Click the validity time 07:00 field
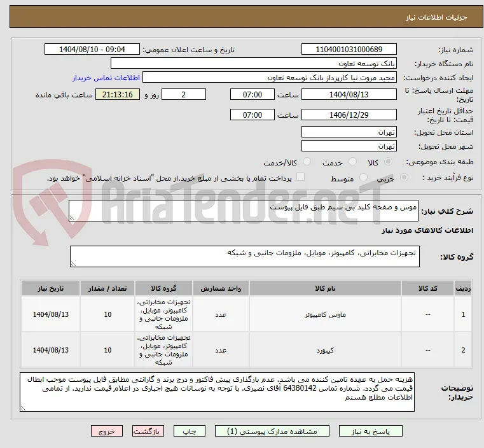 (252, 115)
